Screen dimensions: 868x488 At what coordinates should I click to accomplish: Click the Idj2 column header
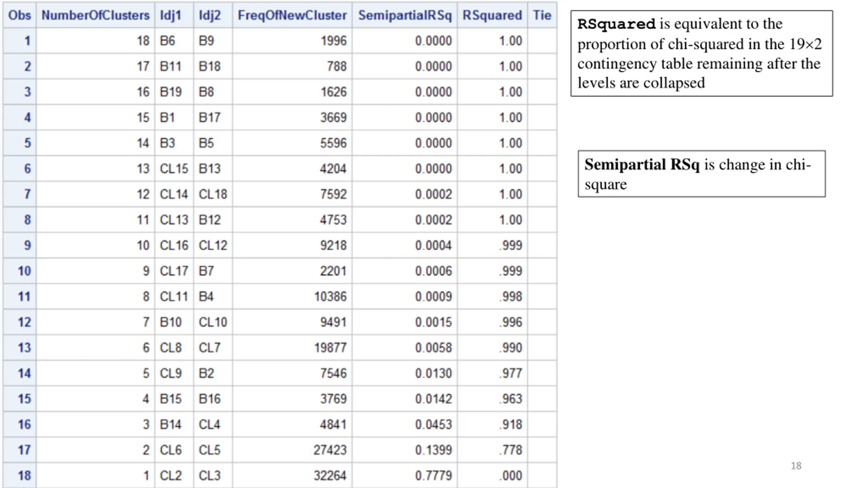[213, 15]
